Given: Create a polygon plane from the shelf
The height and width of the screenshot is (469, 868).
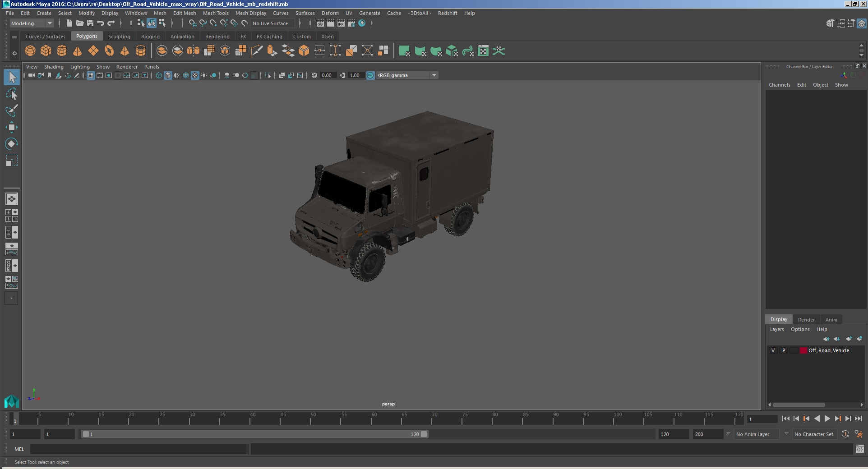Looking at the screenshot, I should click(x=93, y=51).
